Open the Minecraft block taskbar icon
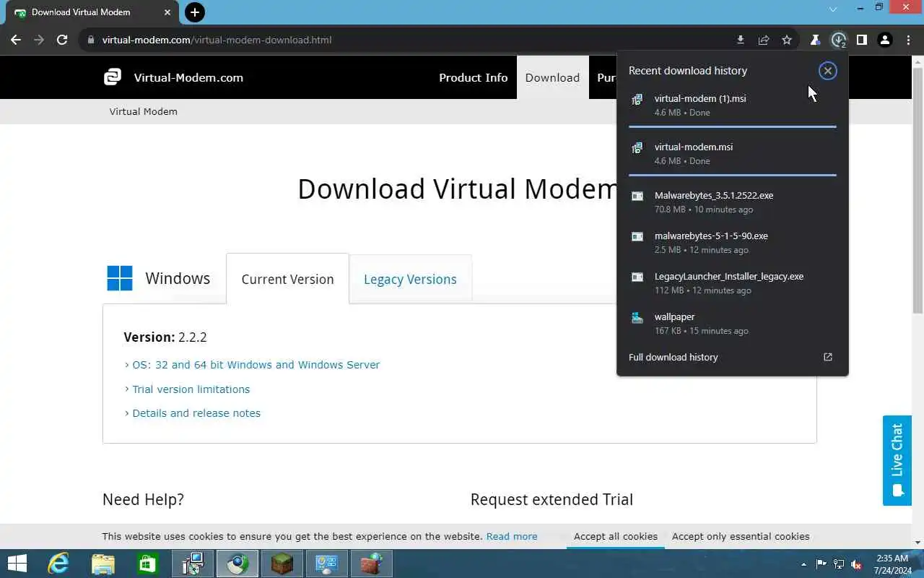 coord(282,564)
